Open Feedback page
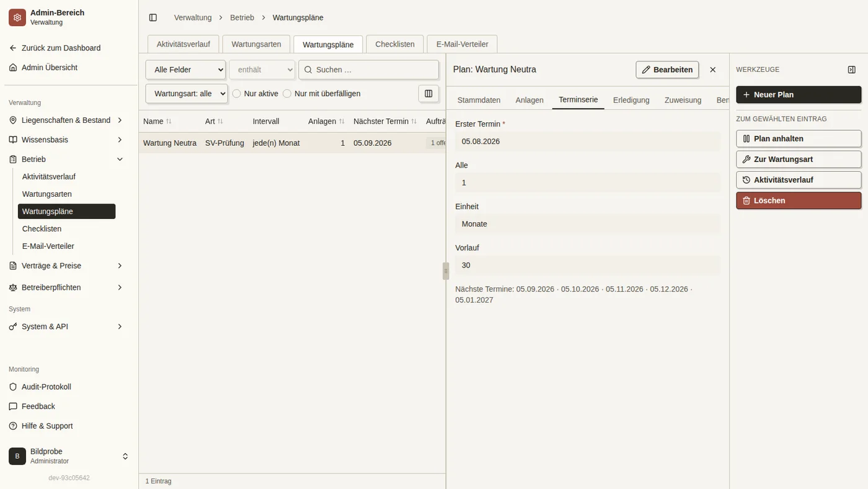Image resolution: width=868 pixels, height=489 pixels. click(x=69, y=406)
